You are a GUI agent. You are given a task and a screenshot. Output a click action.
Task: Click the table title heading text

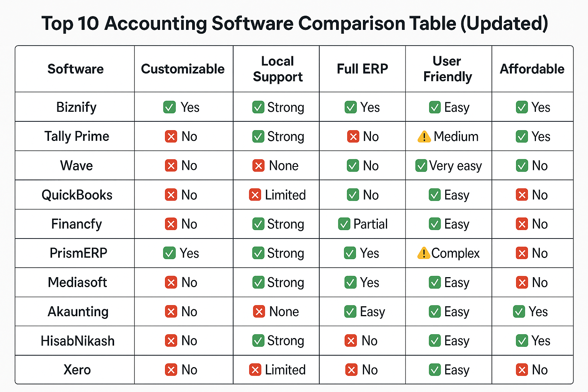[294, 23]
